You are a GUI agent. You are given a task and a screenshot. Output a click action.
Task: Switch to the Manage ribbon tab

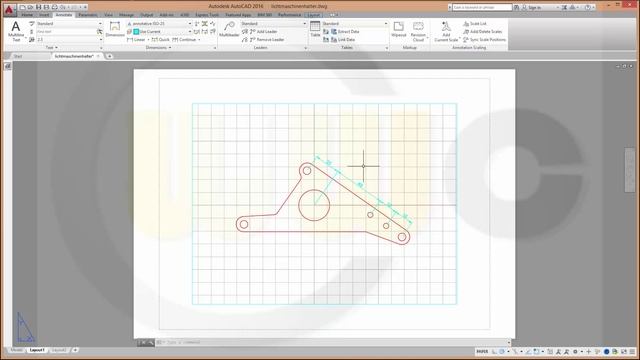tap(127, 15)
